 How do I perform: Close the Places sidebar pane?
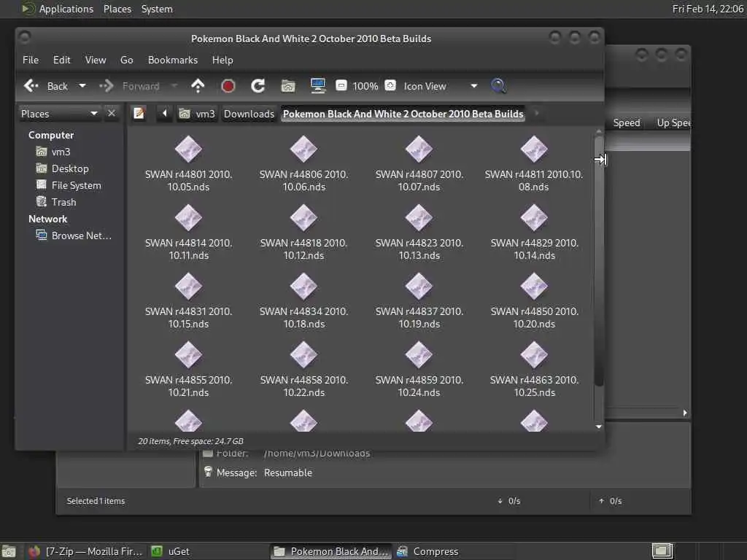click(112, 113)
